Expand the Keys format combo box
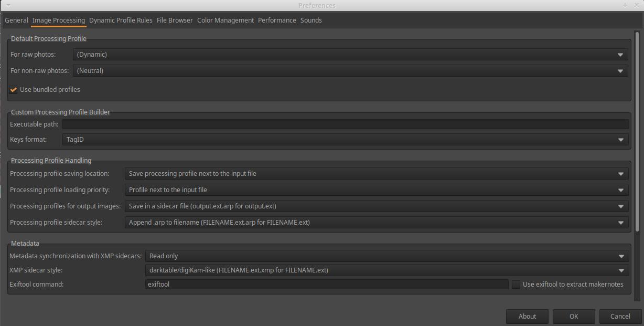Image resolution: width=644 pixels, height=326 pixels. [x=345, y=140]
